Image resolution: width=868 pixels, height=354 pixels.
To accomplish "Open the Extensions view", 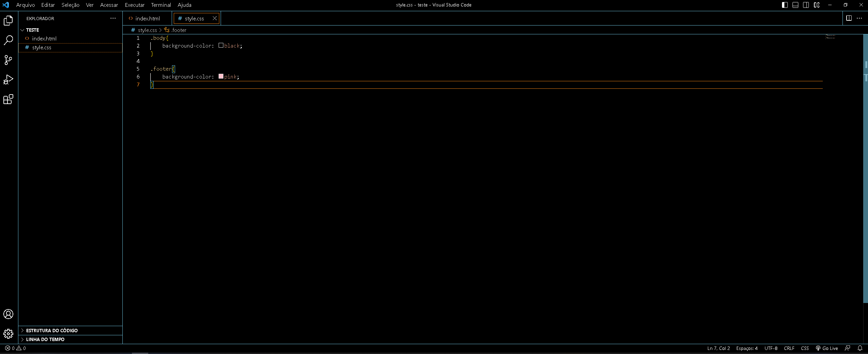I will click(8, 100).
